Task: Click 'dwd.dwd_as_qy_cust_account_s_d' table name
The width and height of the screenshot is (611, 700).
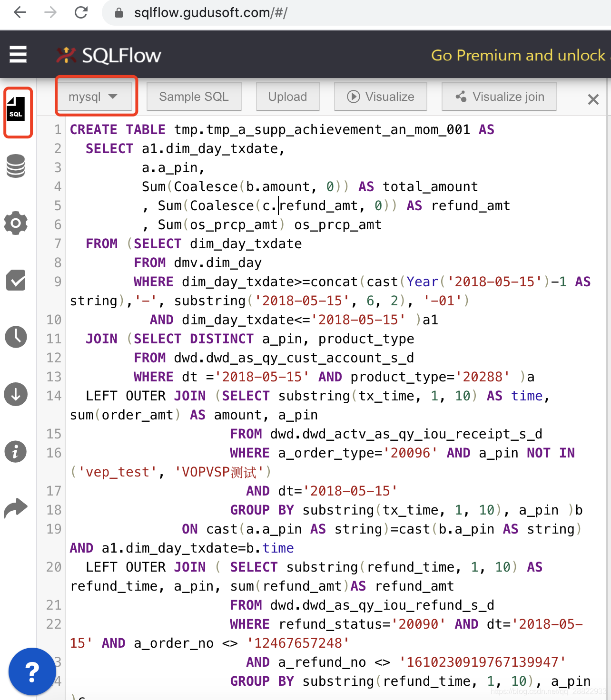Action: pyautogui.click(x=294, y=358)
